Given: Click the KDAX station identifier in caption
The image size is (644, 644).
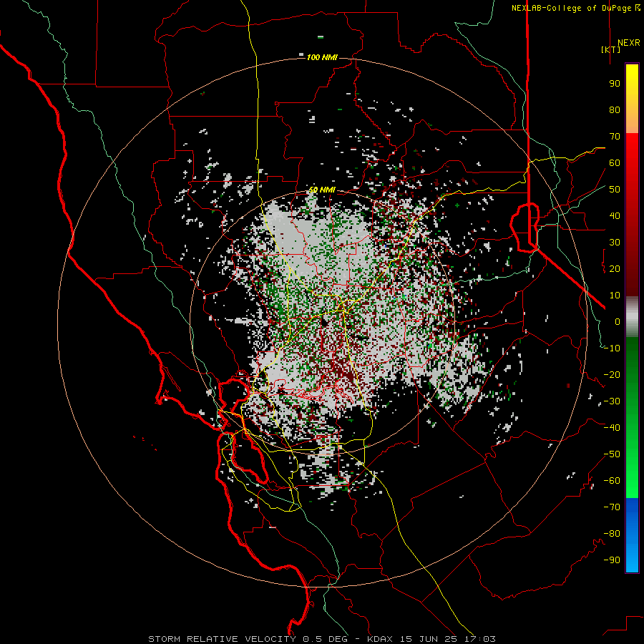Looking at the screenshot, I should click(x=380, y=639).
